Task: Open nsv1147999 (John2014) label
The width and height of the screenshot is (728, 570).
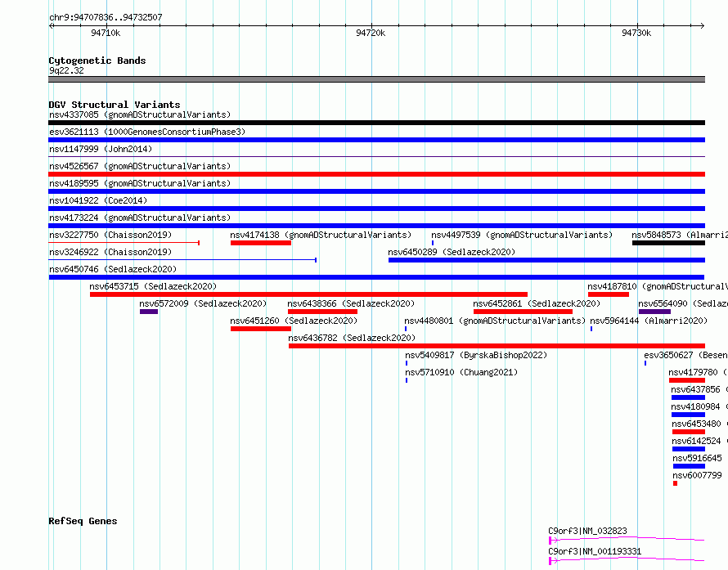Action: point(101,149)
